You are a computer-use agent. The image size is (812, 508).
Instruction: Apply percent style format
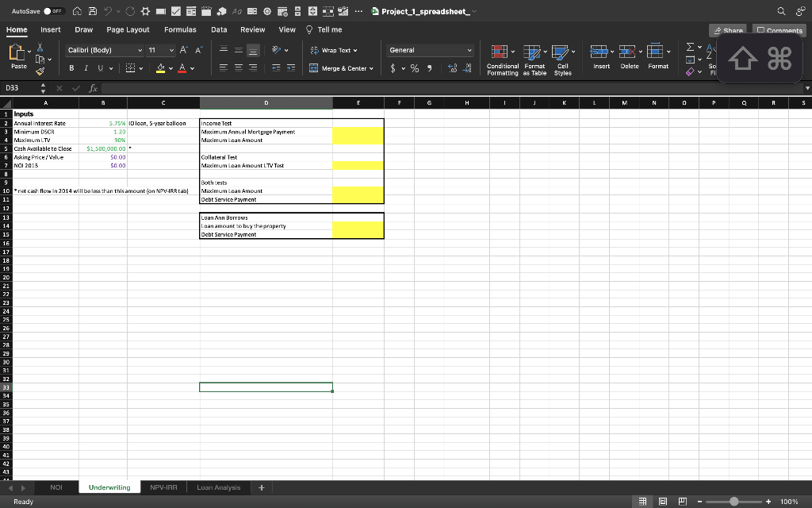(415, 68)
